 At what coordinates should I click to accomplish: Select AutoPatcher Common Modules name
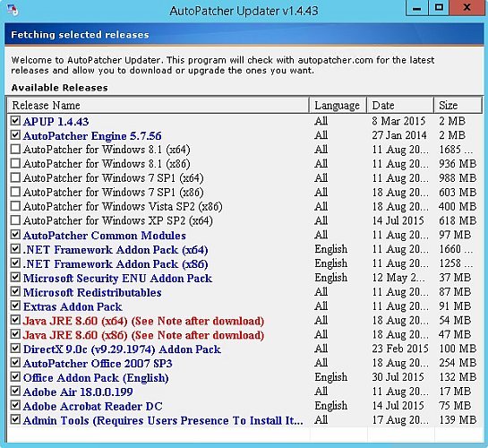104,236
